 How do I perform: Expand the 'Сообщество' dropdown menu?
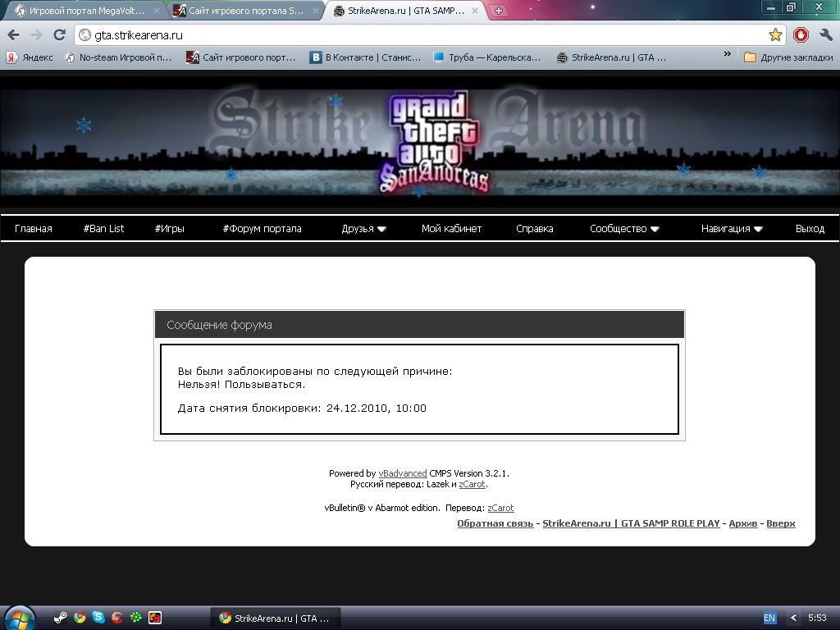click(x=624, y=229)
